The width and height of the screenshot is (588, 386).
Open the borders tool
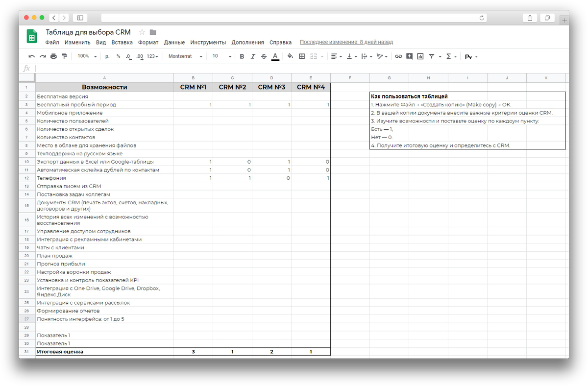point(302,56)
